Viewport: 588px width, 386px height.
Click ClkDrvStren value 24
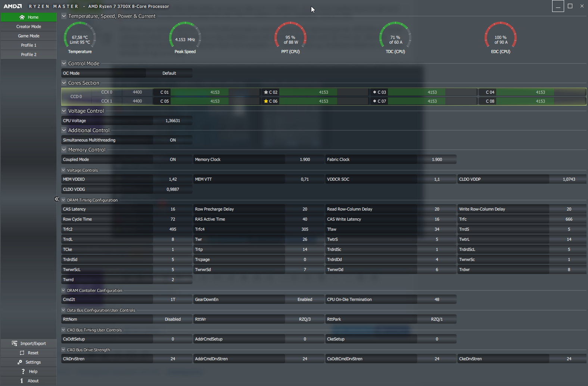(x=173, y=359)
